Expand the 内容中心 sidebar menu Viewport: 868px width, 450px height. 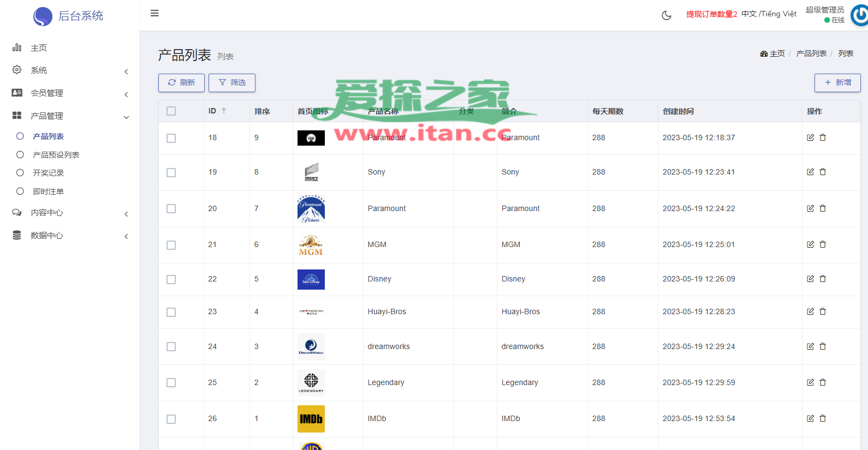point(70,213)
